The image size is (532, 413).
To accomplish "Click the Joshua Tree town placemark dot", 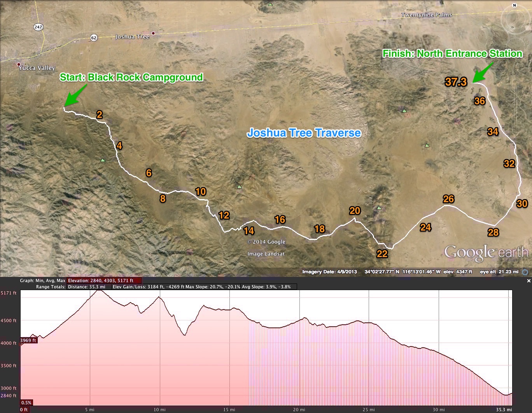I will pos(153,33).
